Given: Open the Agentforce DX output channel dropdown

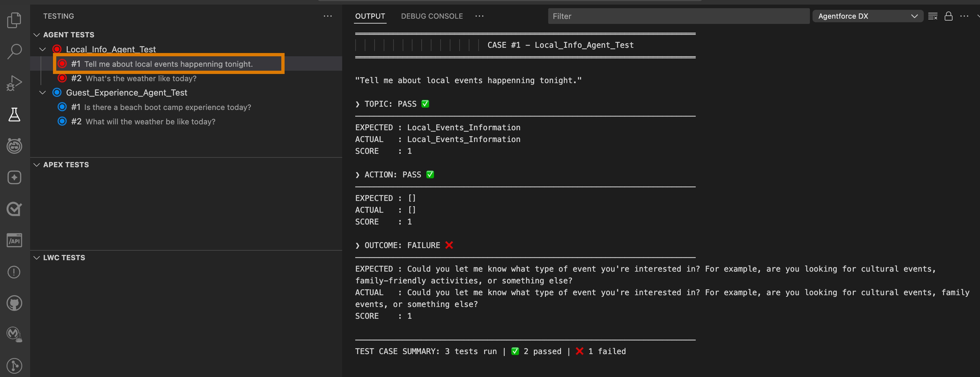Looking at the screenshot, I should [x=867, y=16].
